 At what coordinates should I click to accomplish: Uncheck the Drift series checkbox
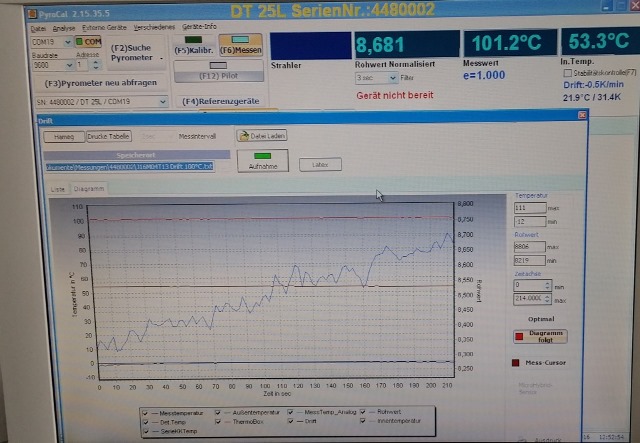click(x=291, y=422)
